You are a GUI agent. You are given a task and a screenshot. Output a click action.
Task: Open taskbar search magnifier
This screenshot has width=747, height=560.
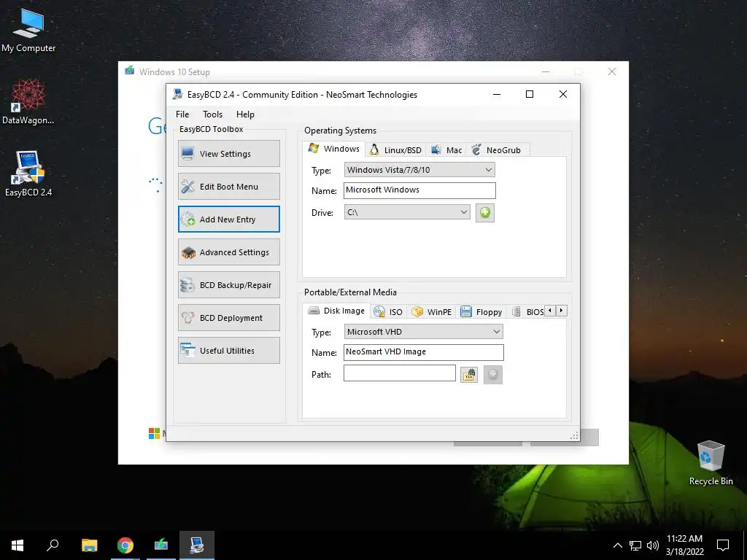53,545
